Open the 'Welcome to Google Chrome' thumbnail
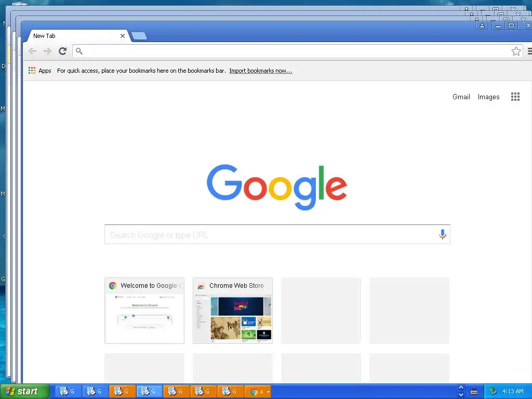Viewport: 532px width, 399px height. (x=144, y=311)
